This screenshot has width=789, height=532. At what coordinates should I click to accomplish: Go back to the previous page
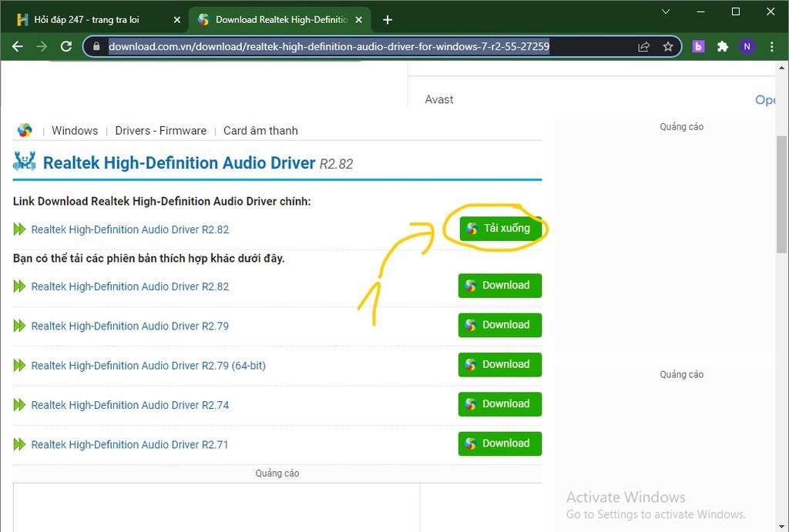coord(18,47)
